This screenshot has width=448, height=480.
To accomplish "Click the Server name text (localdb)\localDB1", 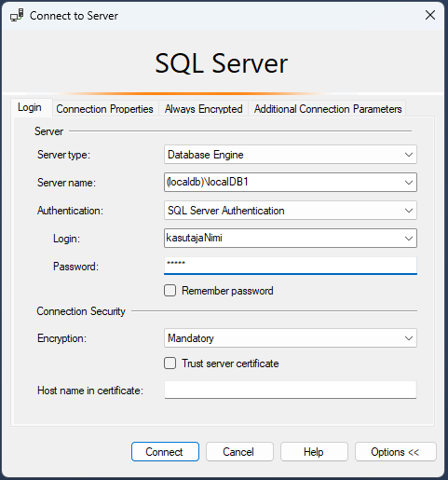I will coord(208,182).
